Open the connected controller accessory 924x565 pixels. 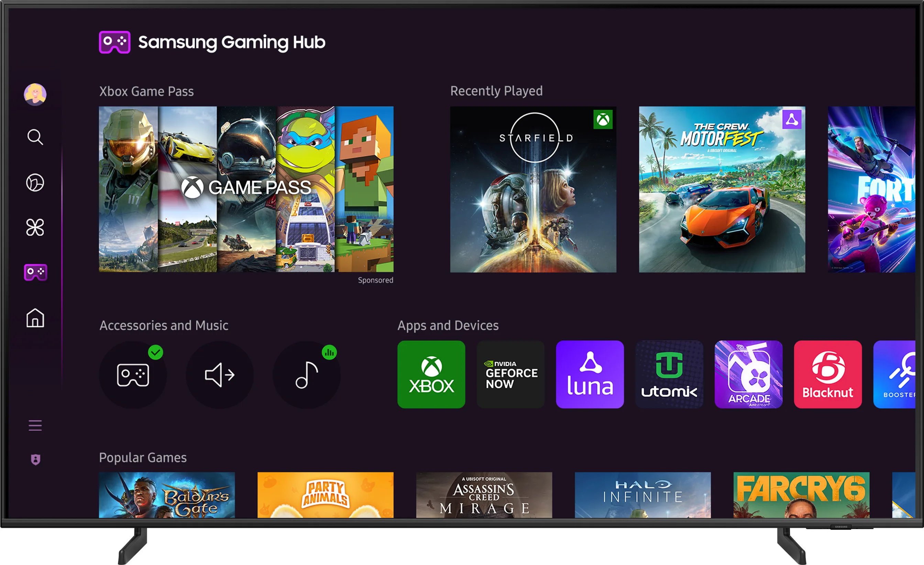tap(133, 375)
